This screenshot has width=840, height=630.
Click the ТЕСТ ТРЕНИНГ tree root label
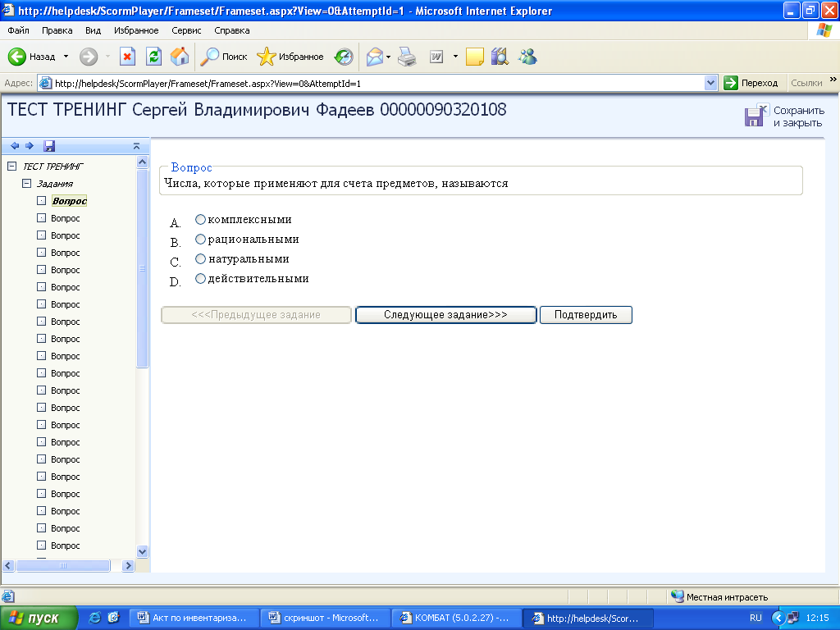(x=53, y=167)
